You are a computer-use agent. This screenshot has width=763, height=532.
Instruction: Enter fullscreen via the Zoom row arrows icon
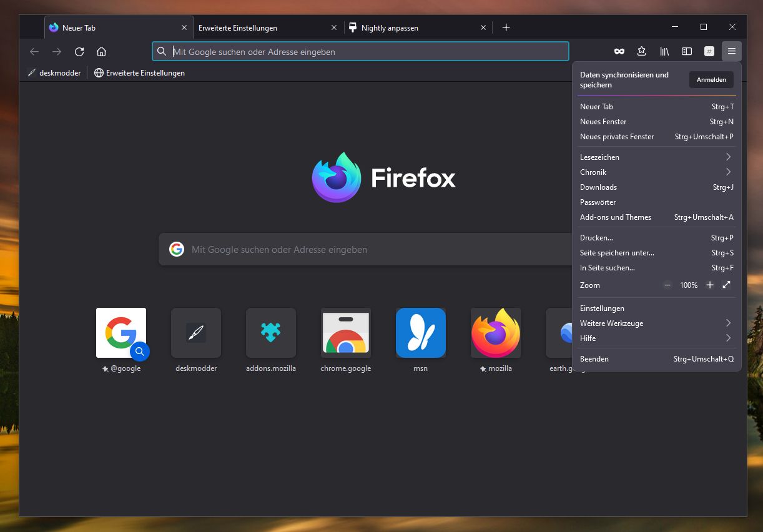[x=726, y=285]
